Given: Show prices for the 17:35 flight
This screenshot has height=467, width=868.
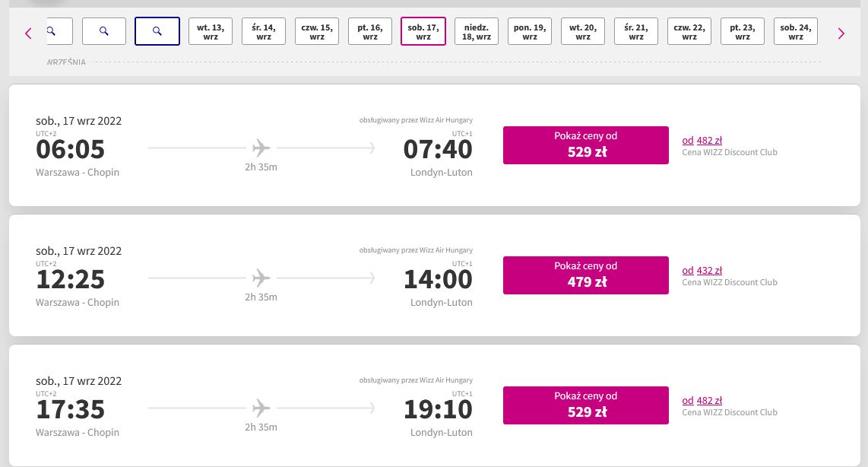Looking at the screenshot, I should tap(586, 405).
